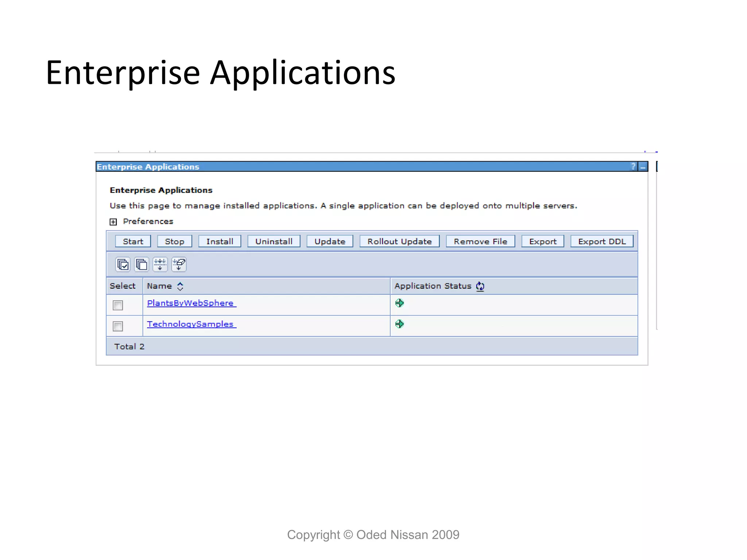Click the Update button

coord(330,241)
